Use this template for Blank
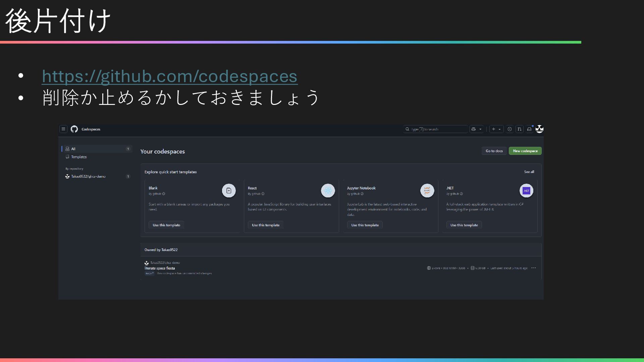Image resolution: width=644 pixels, height=362 pixels. [x=166, y=225]
